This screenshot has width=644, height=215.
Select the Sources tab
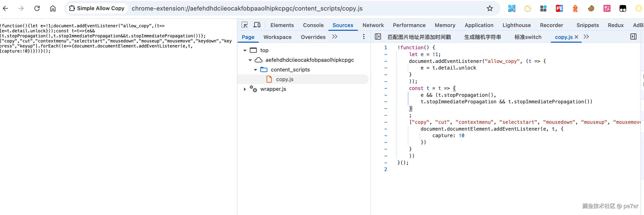coord(343,25)
